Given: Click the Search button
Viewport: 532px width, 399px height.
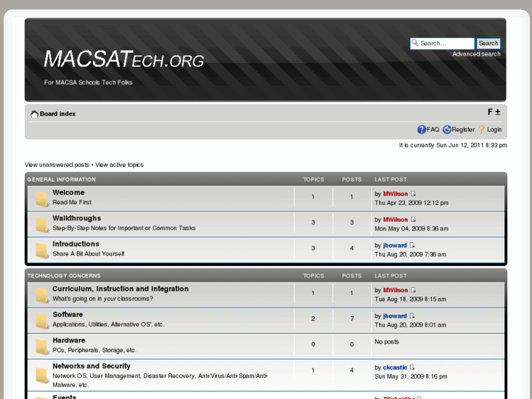Looking at the screenshot, I should pyautogui.click(x=488, y=43).
